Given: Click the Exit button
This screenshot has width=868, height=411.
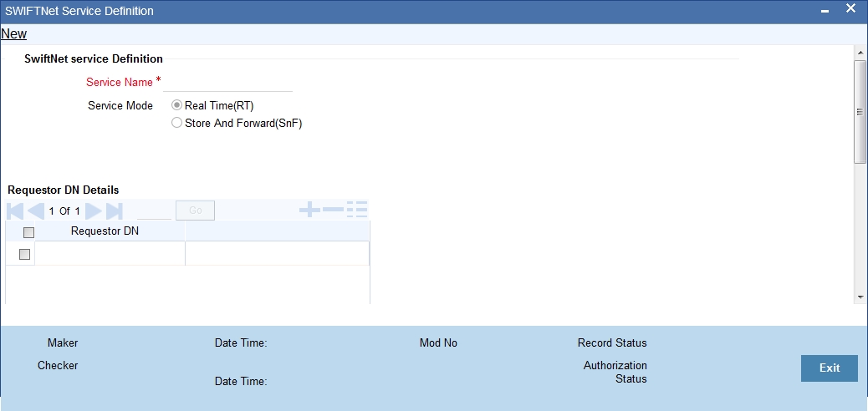Looking at the screenshot, I should (830, 368).
